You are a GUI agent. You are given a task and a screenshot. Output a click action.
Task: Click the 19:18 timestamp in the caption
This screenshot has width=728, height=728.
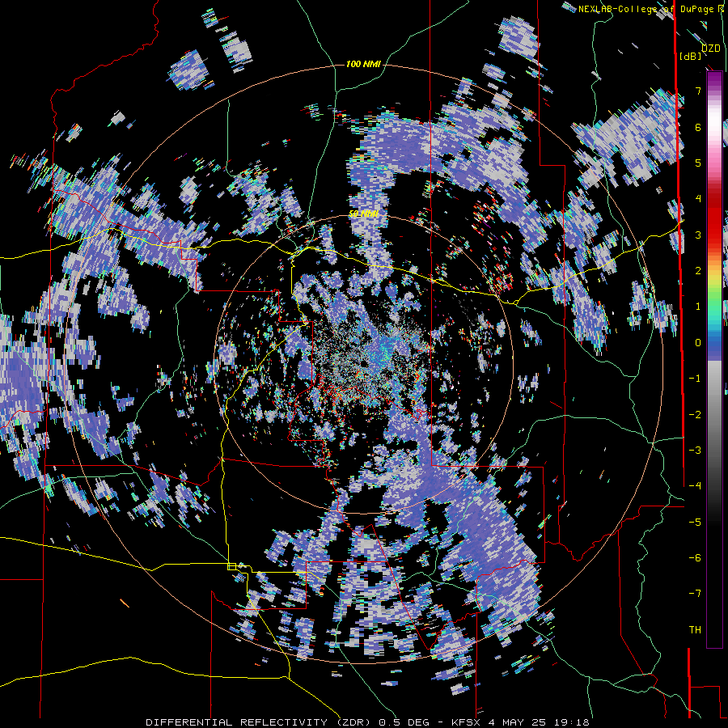pos(573,722)
